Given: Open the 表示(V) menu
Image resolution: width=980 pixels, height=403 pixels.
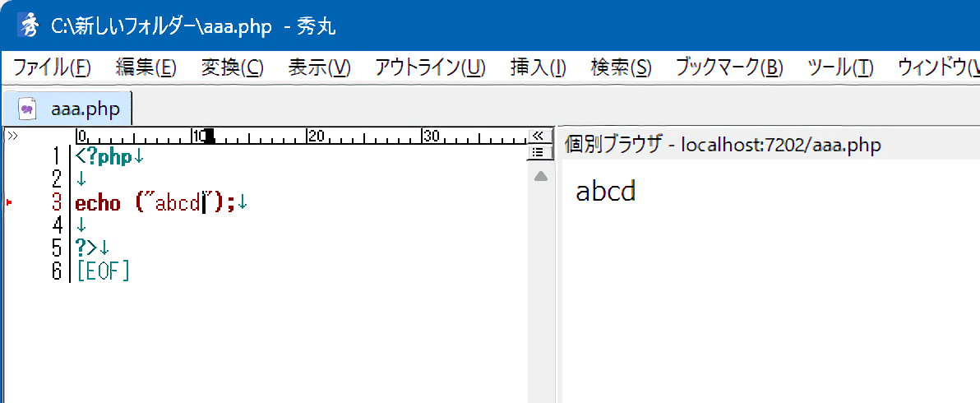Looking at the screenshot, I should coord(319,67).
